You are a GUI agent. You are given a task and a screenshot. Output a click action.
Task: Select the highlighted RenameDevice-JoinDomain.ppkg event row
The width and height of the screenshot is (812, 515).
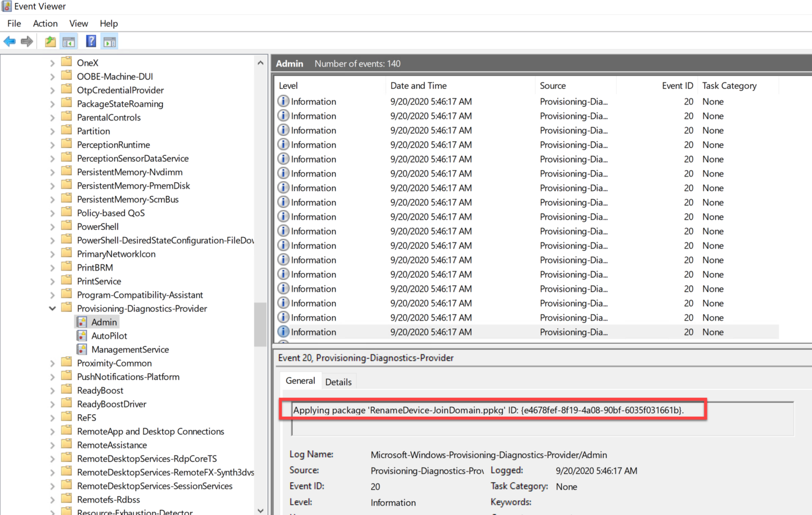pyautogui.click(x=476, y=332)
